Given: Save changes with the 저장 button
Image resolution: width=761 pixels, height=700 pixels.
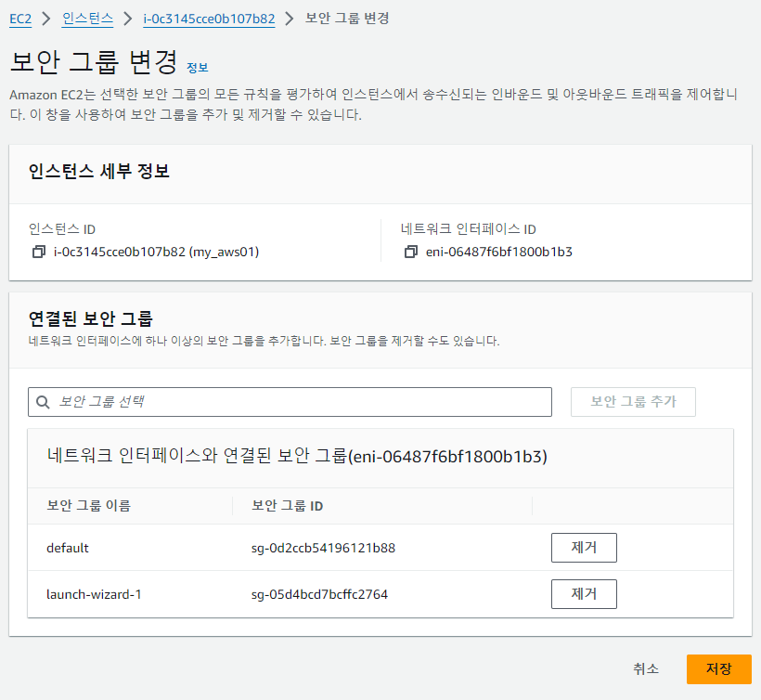Looking at the screenshot, I should pyautogui.click(x=719, y=669).
